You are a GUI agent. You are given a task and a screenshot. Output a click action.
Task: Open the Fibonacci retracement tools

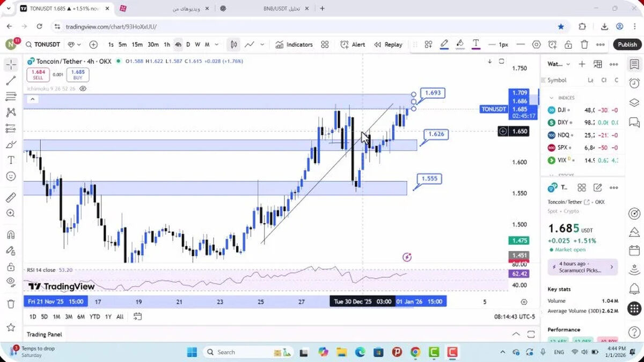pos(11,97)
